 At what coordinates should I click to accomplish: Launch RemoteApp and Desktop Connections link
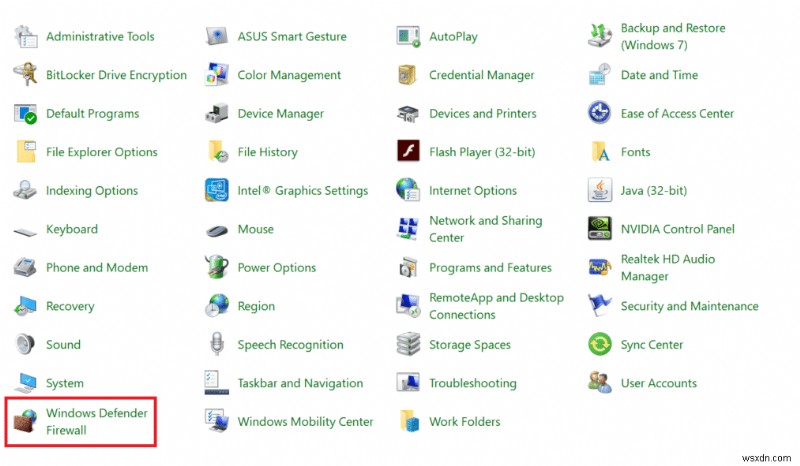point(496,306)
